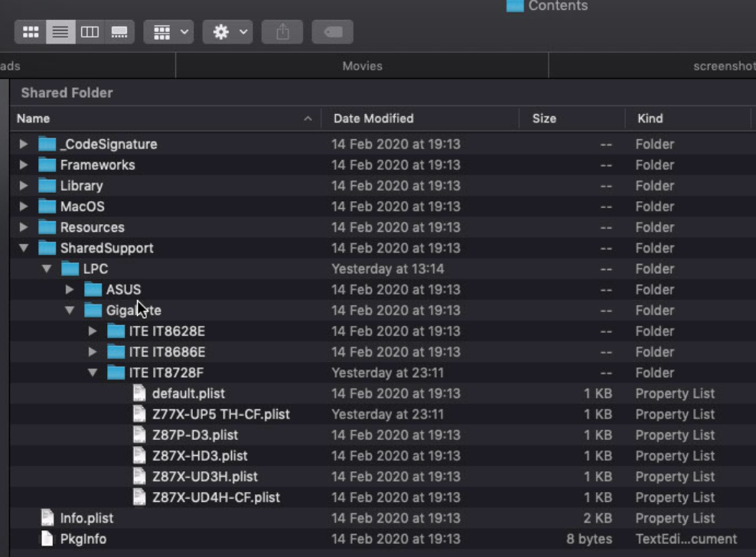Expand the _CodeSignature folder
The image size is (756, 557).
coord(23,144)
